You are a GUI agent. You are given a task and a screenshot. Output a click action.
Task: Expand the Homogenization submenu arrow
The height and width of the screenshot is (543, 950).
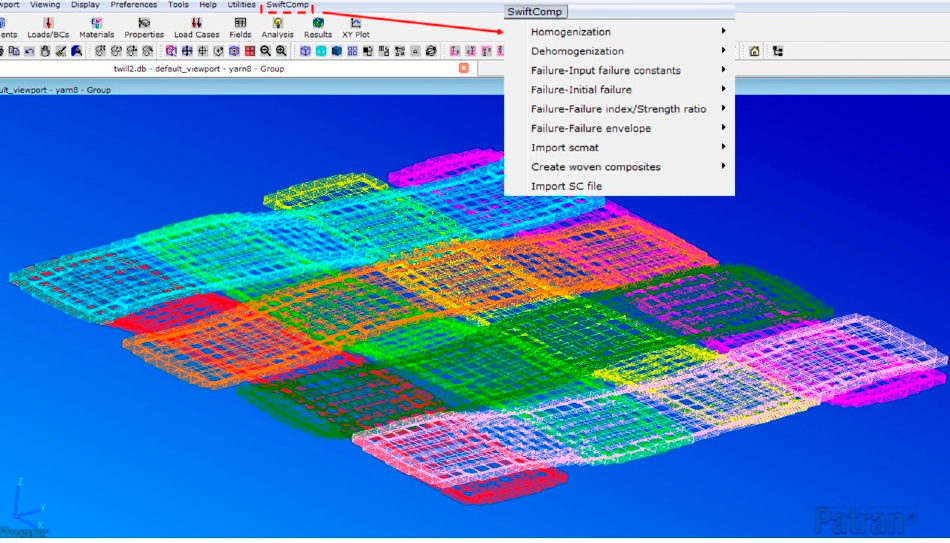point(723,31)
